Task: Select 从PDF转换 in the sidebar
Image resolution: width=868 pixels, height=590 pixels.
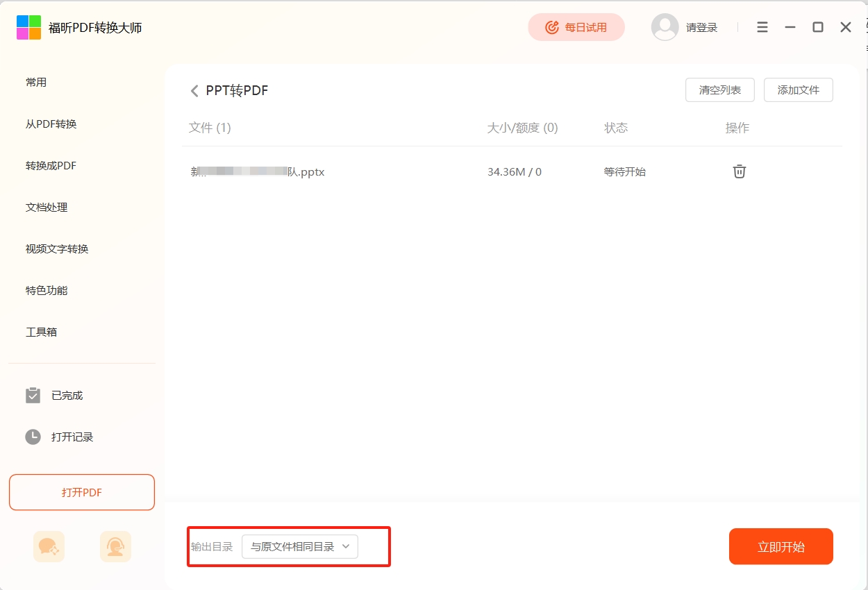Action: [51, 124]
